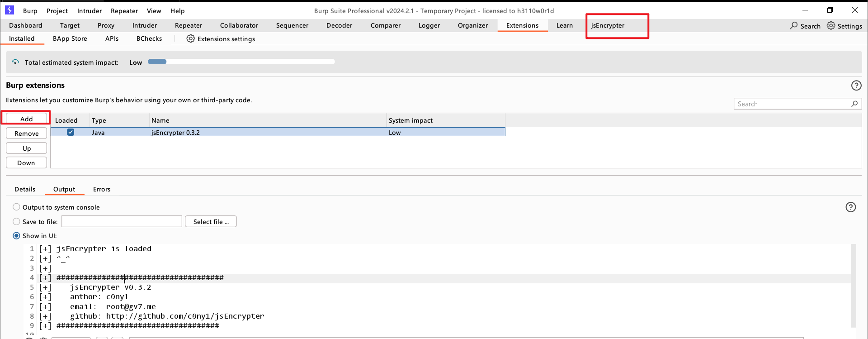Sort table by Type column header
The height and width of the screenshot is (339, 868).
pos(119,120)
